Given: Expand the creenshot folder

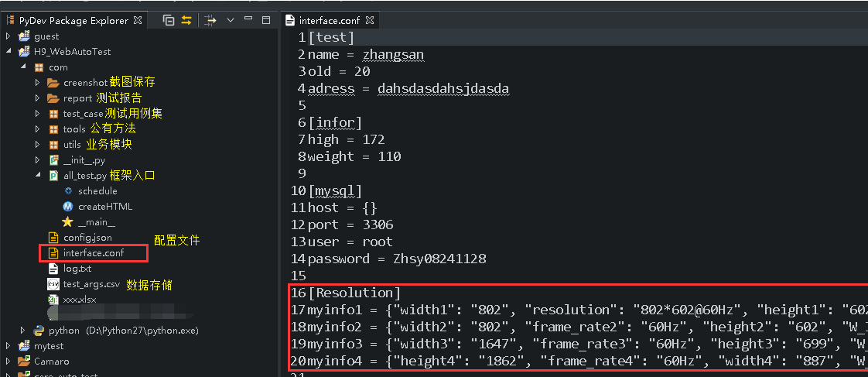Looking at the screenshot, I should 38,83.
